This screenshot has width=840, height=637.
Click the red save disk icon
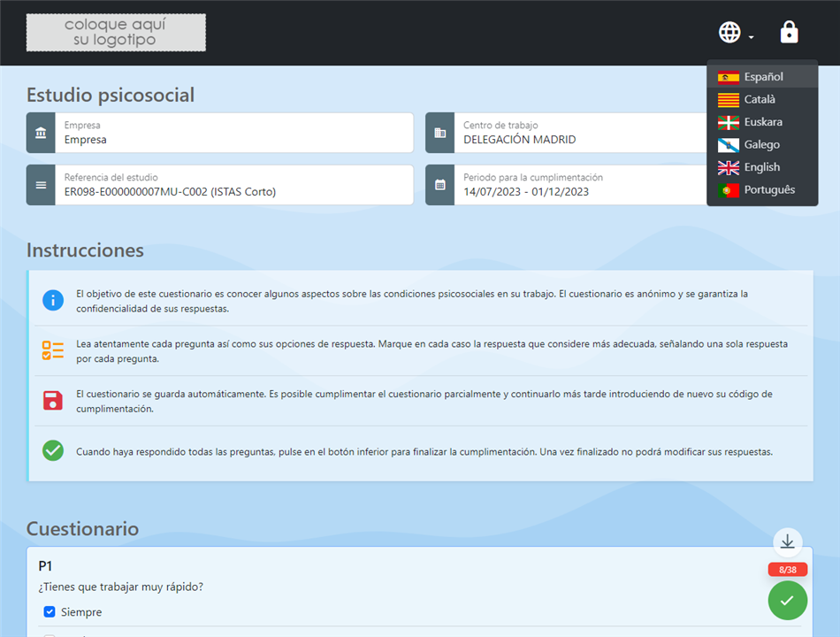click(x=53, y=400)
